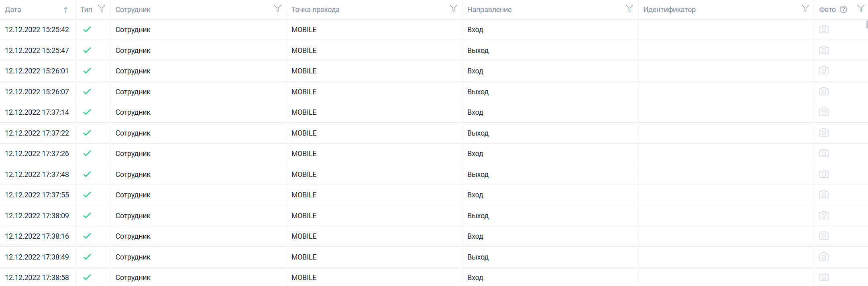View photo for 17:37:14 entry
This screenshot has height=286, width=868.
[x=824, y=112]
